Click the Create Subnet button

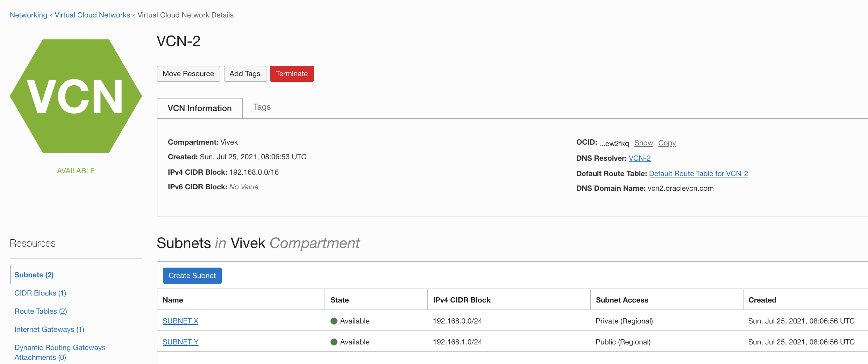click(x=192, y=275)
